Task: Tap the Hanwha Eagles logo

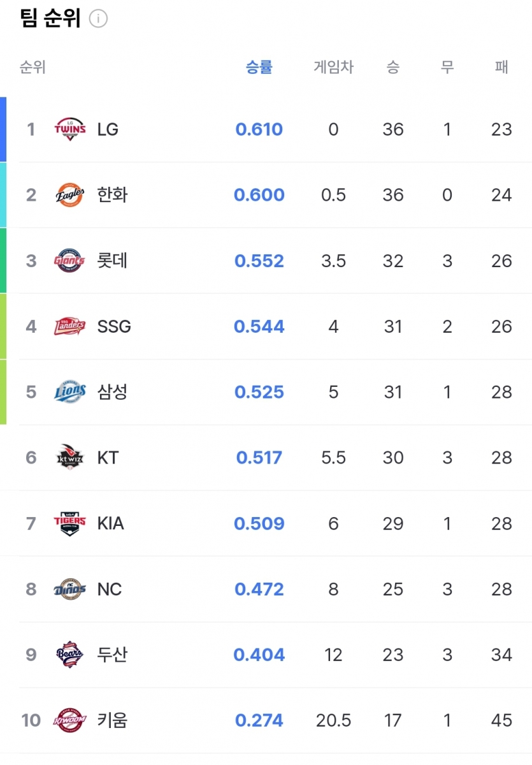Action: (x=69, y=195)
